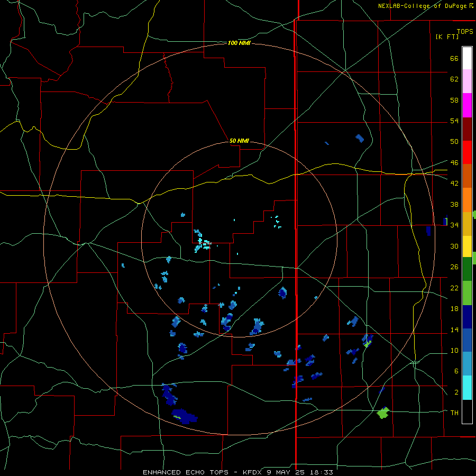Click the 18 scale value
476x476 pixels.
pos(454,309)
